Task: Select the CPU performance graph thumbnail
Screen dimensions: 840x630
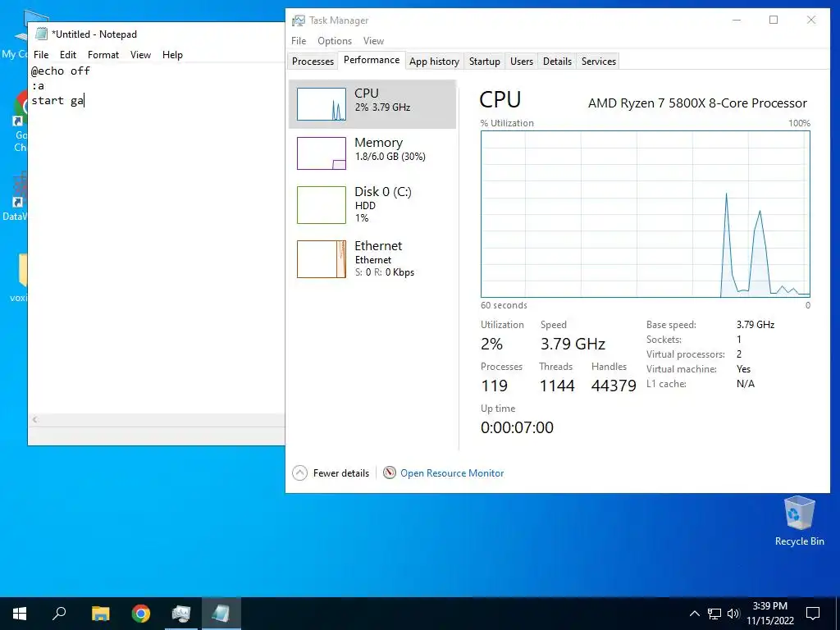Action: coord(321,104)
